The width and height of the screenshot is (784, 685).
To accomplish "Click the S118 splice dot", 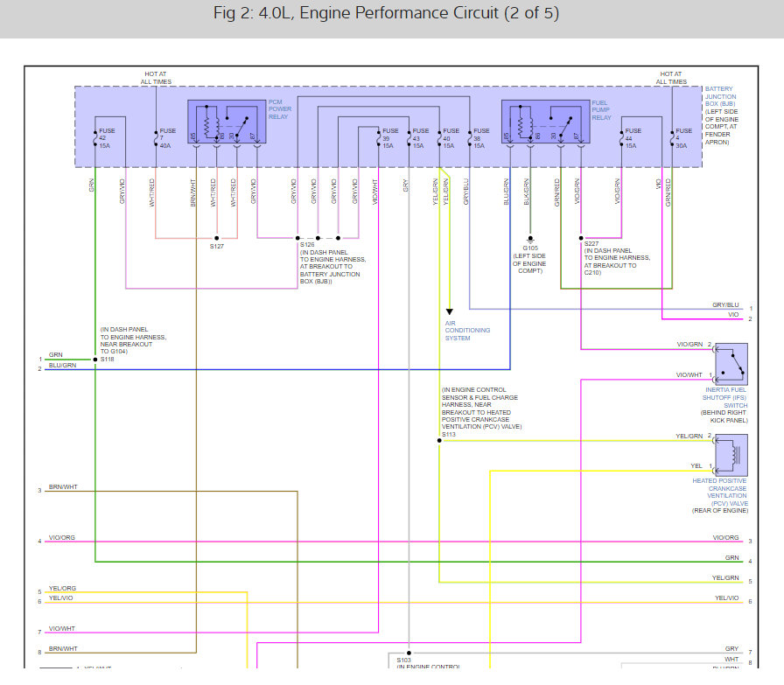I will click(95, 360).
